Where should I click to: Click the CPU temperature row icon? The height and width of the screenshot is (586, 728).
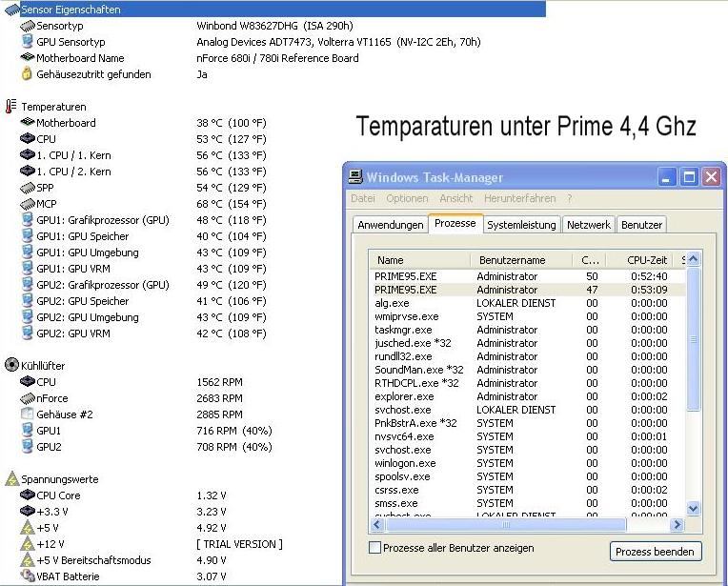click(28, 138)
